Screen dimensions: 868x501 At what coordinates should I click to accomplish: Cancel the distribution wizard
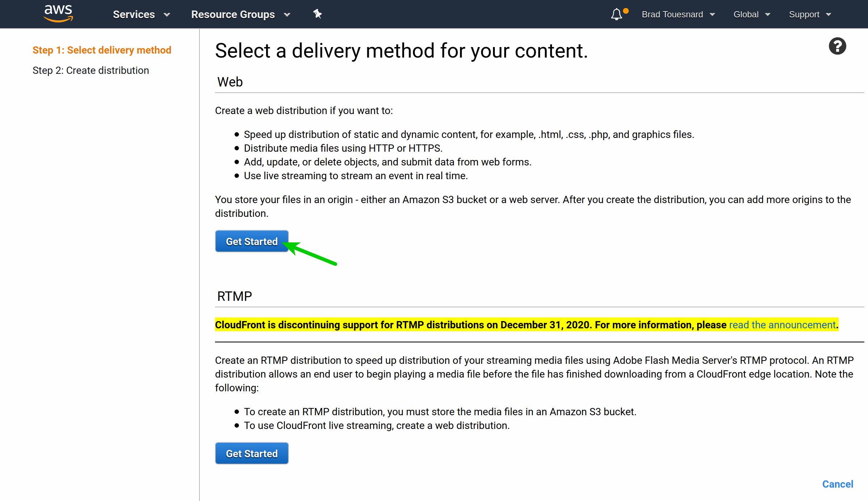[x=838, y=484]
